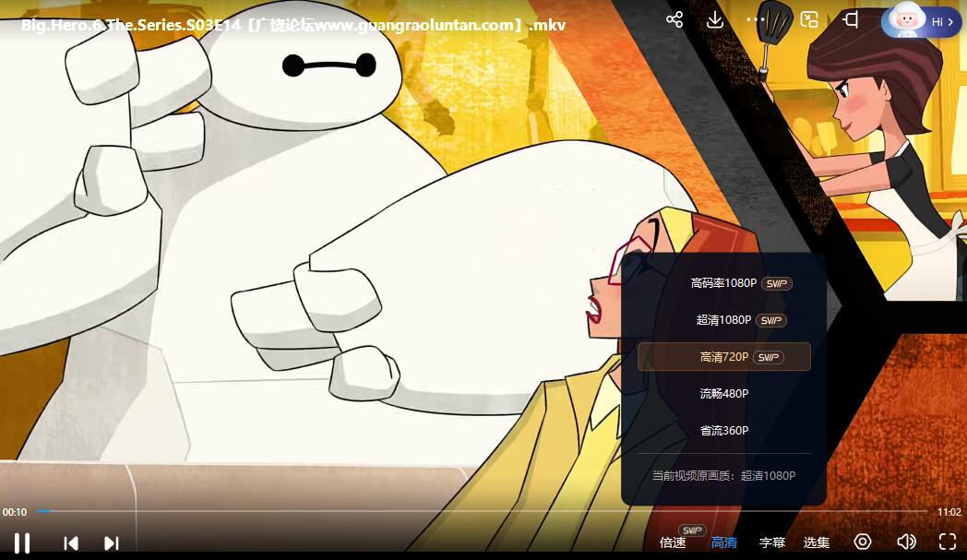Enter fullscreen mode
The image size is (967, 560).
(x=948, y=542)
